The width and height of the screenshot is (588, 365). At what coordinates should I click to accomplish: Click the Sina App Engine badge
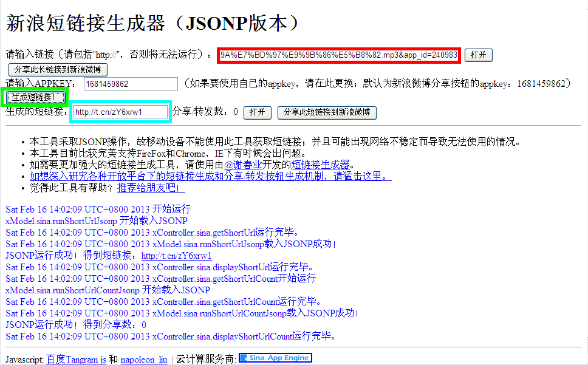tap(275, 358)
